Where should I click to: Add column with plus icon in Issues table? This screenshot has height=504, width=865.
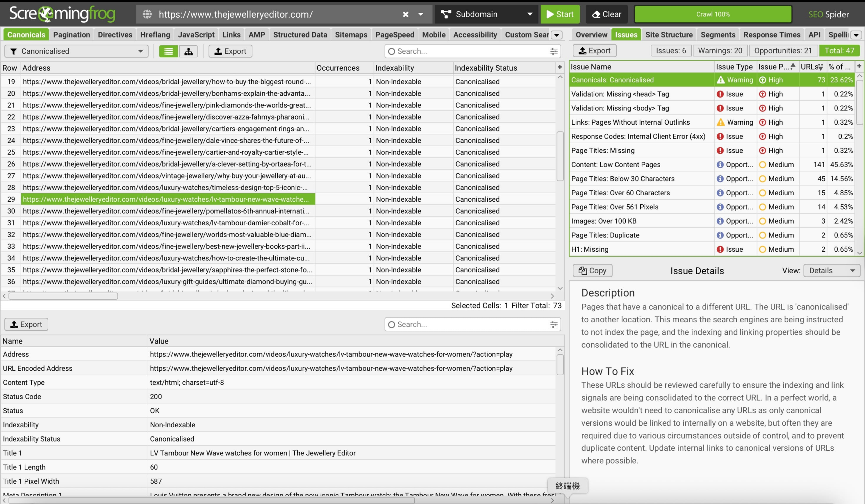[x=859, y=66]
